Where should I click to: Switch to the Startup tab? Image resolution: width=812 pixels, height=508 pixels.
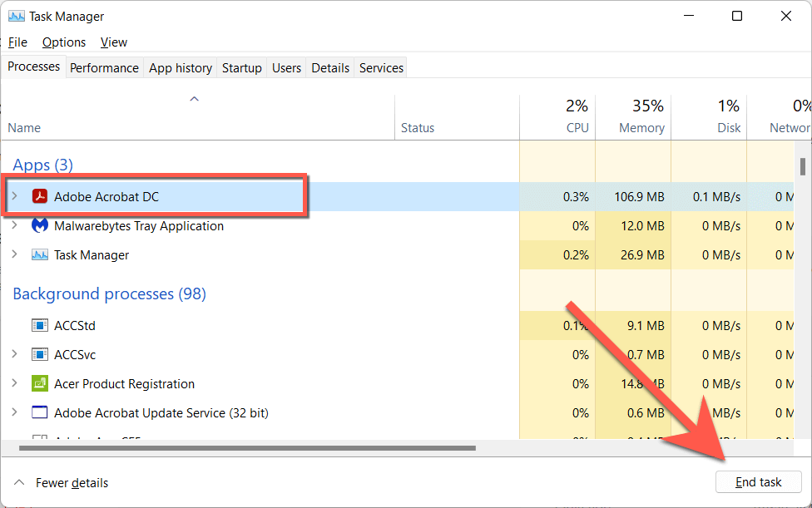tap(242, 68)
